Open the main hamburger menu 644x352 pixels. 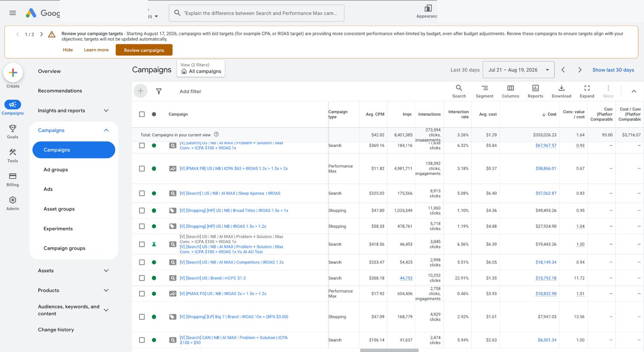click(12, 13)
